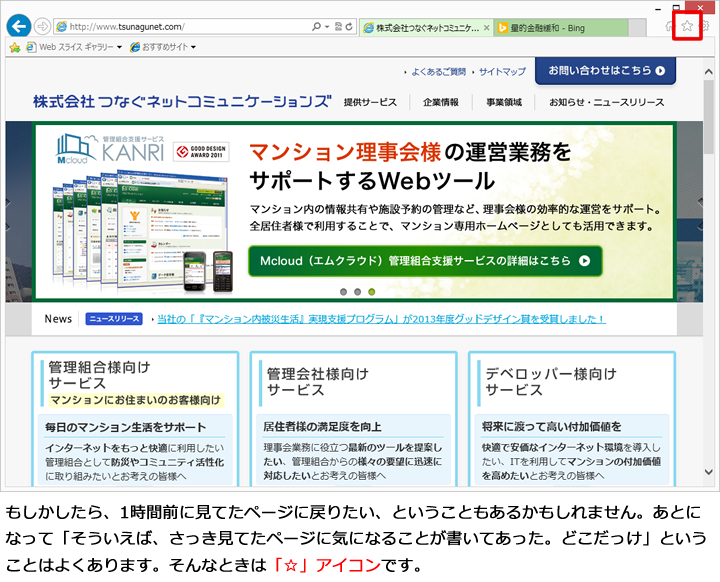Click the ニュースリリース badge

click(114, 319)
